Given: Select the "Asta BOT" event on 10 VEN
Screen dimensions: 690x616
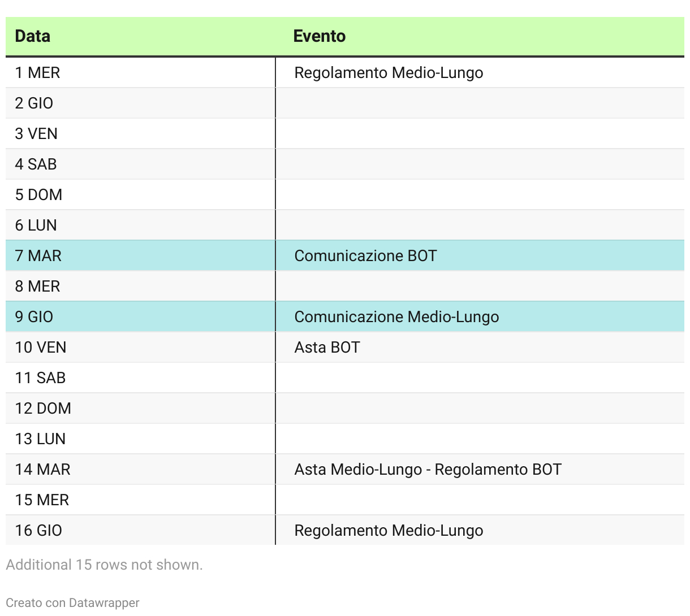Looking at the screenshot, I should (x=327, y=348).
